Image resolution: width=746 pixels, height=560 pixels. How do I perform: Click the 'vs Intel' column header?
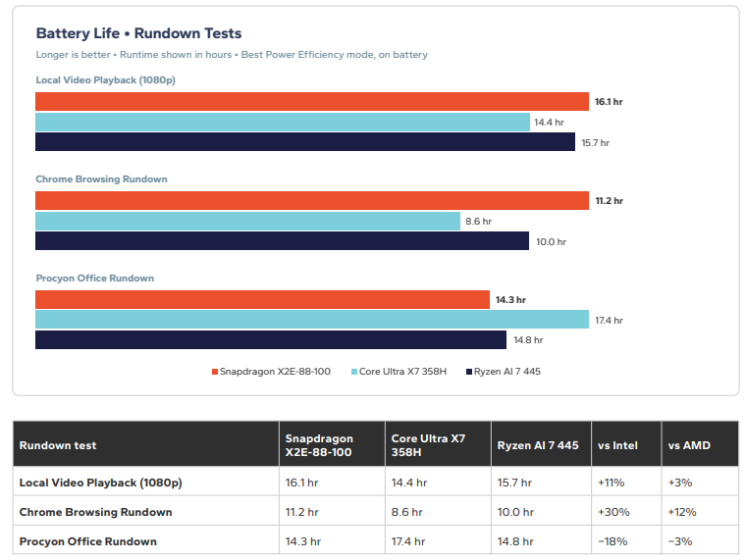(x=626, y=443)
